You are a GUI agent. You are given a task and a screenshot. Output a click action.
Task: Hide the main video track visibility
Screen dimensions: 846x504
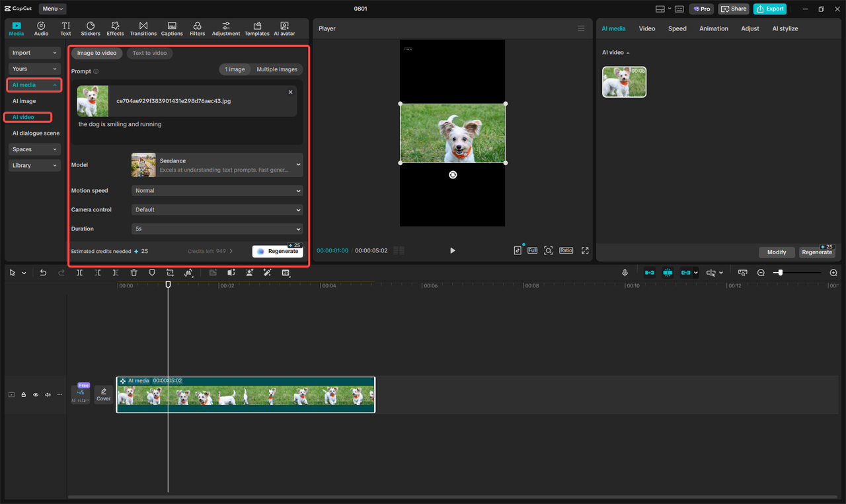point(35,394)
